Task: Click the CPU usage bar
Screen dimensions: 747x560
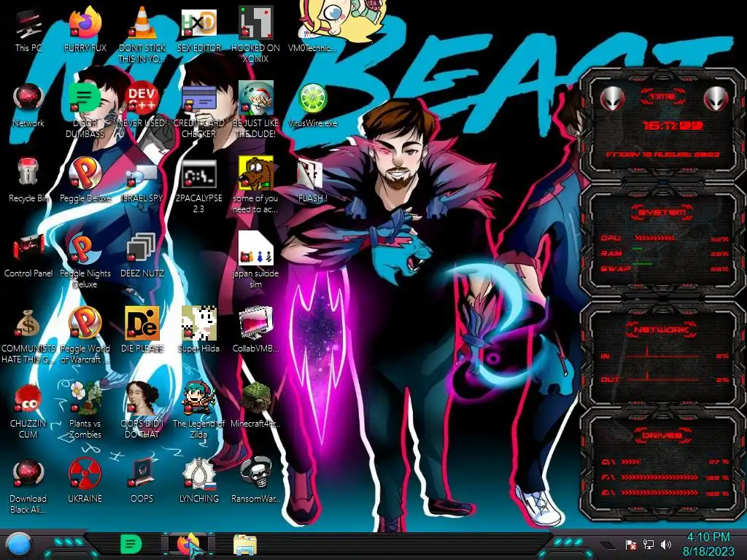Action: pos(654,238)
